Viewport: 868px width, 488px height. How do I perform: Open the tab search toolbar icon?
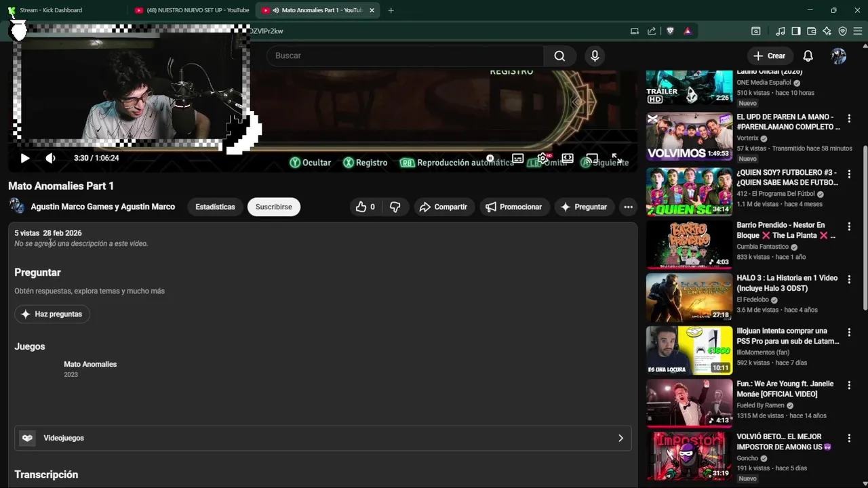pyautogui.click(x=755, y=31)
